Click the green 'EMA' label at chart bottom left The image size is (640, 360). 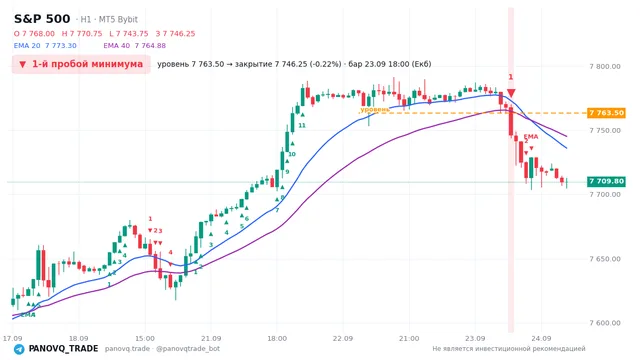[28, 315]
